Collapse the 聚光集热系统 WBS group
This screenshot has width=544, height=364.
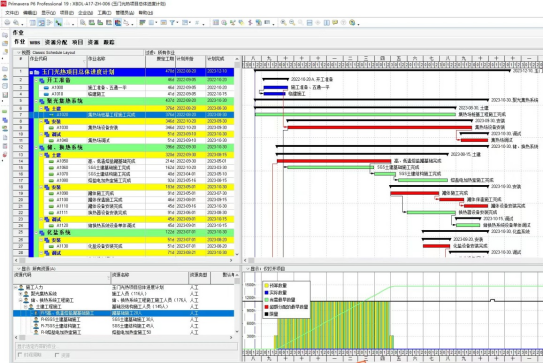tap(36, 101)
